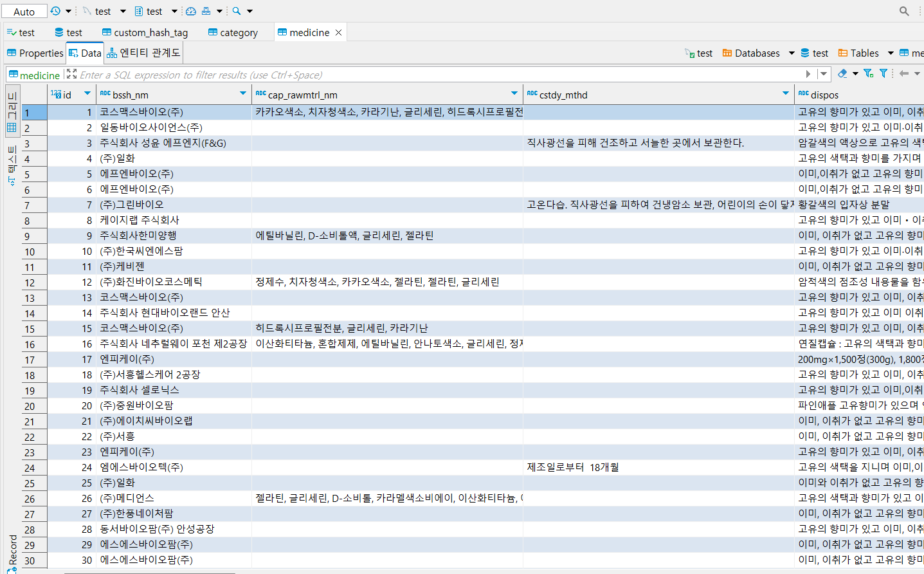The width and height of the screenshot is (924, 574).
Task: Select cell '제조일로부터 18개월'
Action: point(658,467)
